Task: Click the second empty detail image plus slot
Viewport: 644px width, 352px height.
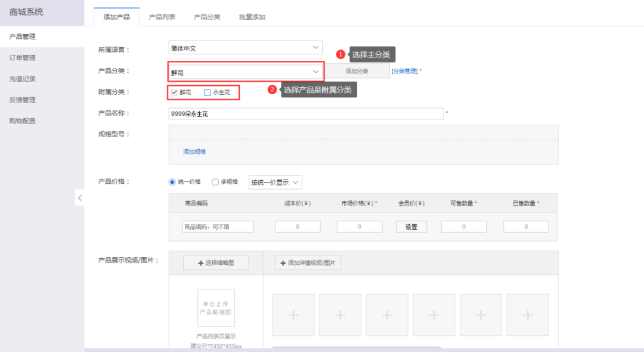Action: pyautogui.click(x=340, y=315)
